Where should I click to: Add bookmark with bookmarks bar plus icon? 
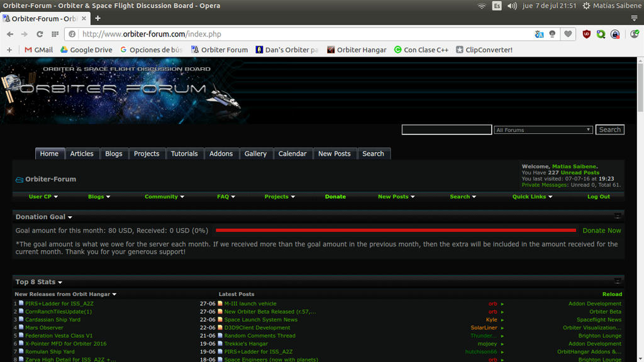[9, 50]
